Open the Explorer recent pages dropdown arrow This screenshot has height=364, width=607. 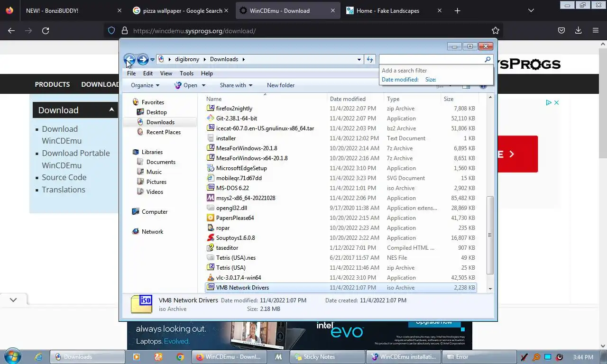coord(152,60)
